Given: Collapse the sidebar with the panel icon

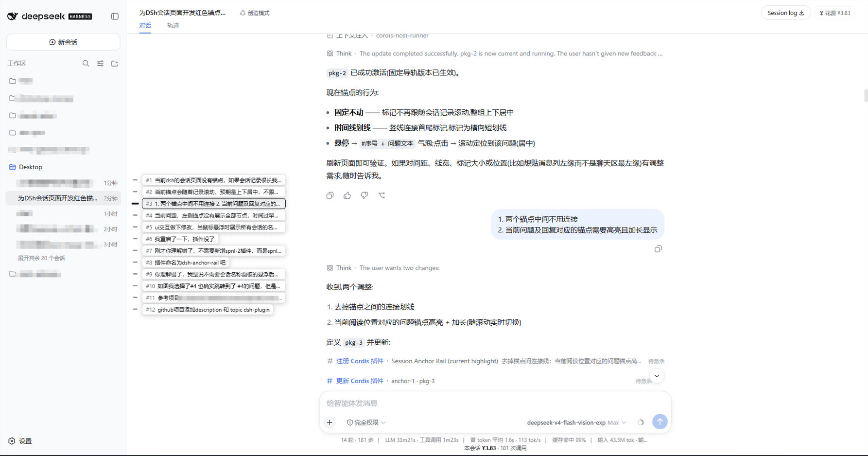Looking at the screenshot, I should pyautogui.click(x=115, y=16).
